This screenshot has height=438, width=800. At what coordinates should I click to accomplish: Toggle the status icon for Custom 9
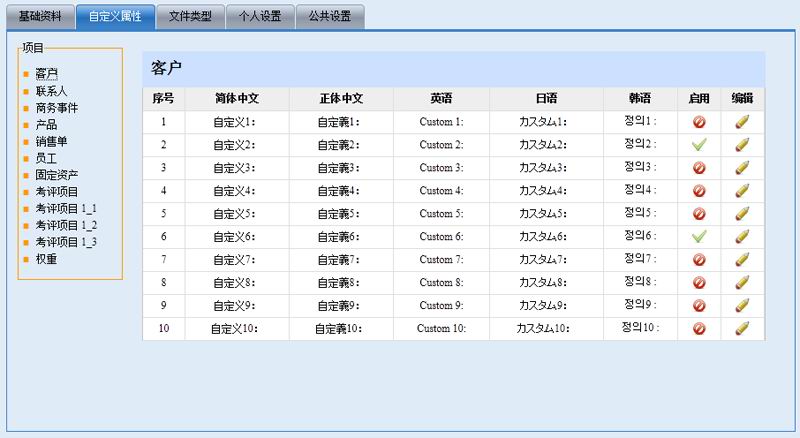pos(699,306)
